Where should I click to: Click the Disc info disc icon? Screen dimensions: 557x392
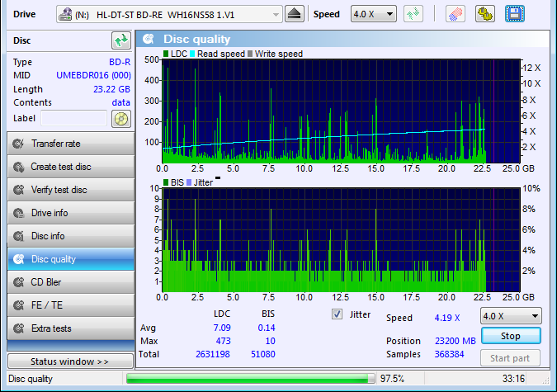pos(18,236)
